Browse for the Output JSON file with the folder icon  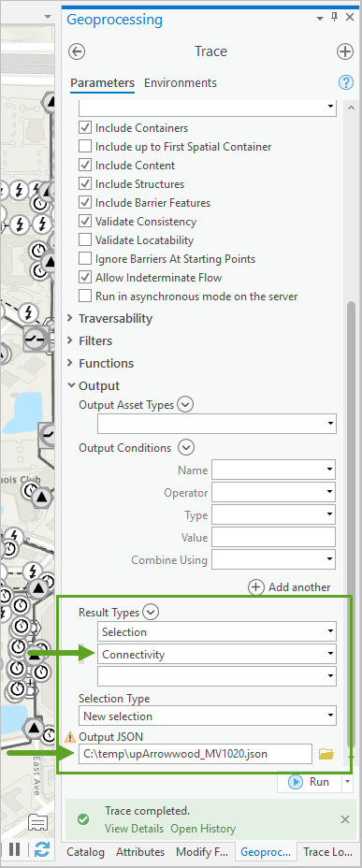tap(326, 753)
